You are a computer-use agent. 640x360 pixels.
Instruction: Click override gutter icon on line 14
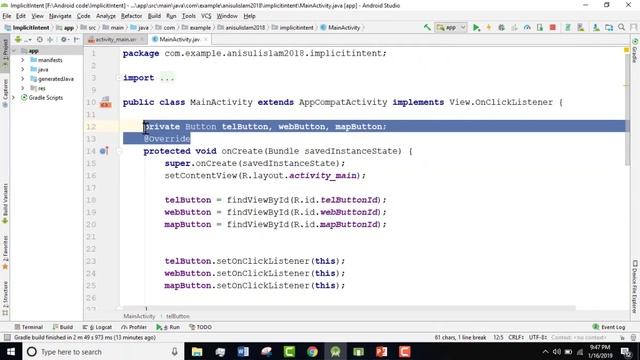click(x=104, y=151)
